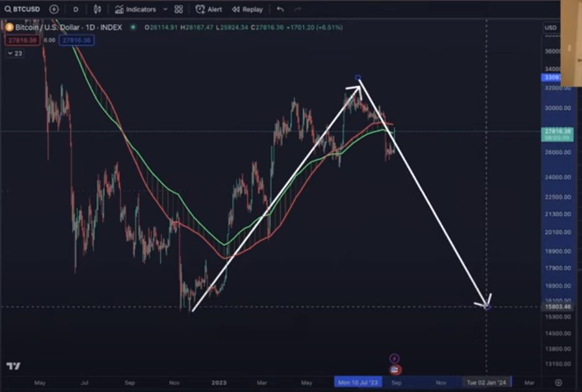Open the indicator templates grid icon

click(x=178, y=9)
